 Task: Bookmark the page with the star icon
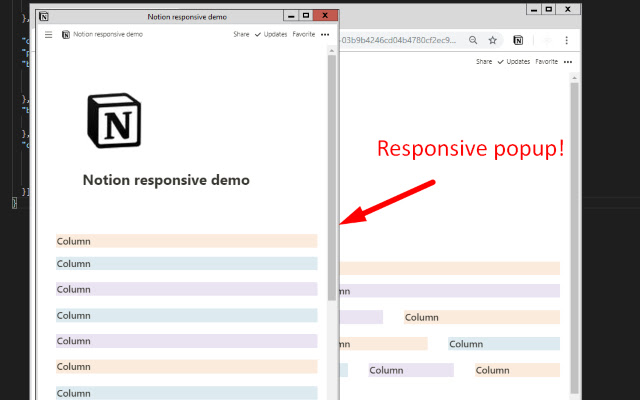pyautogui.click(x=493, y=40)
